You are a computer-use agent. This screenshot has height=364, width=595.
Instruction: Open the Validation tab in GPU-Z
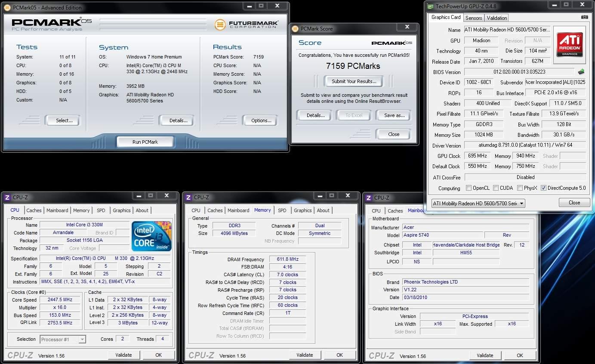(497, 18)
